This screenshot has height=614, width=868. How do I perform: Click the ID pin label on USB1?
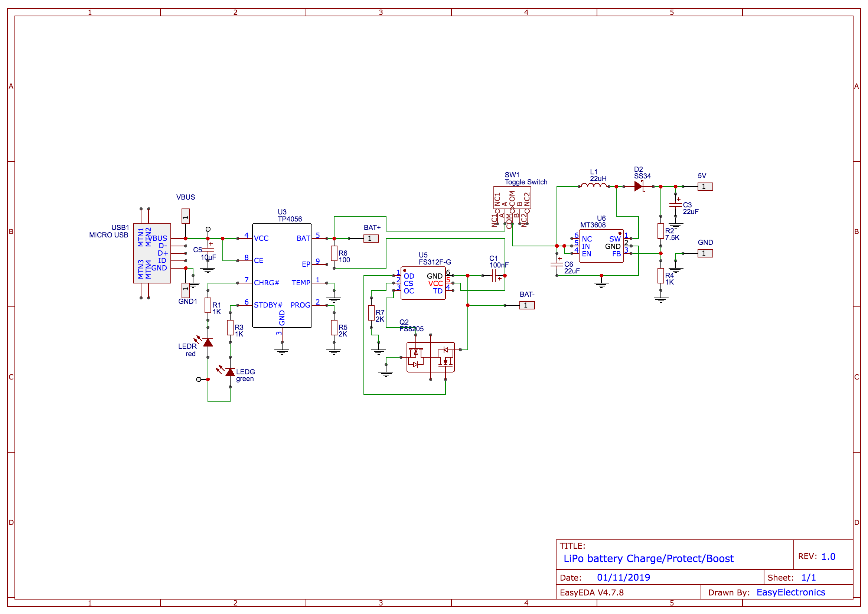pyautogui.click(x=162, y=260)
